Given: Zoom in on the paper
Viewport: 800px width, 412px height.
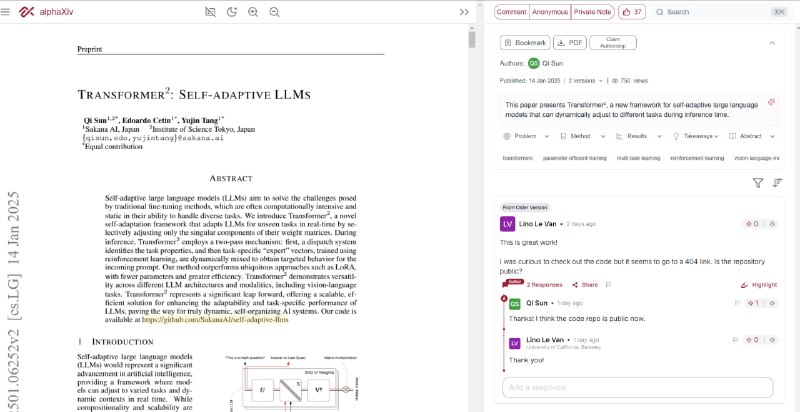Looking at the screenshot, I should [253, 12].
